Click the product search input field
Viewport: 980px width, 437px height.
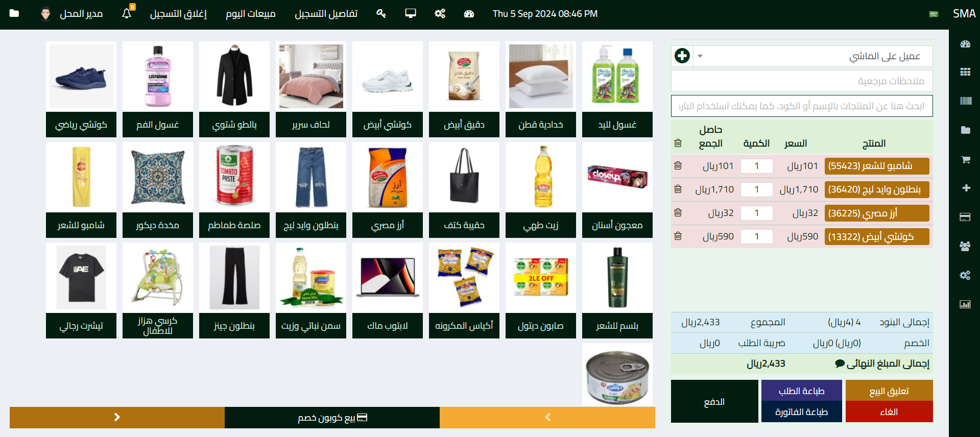pos(802,106)
